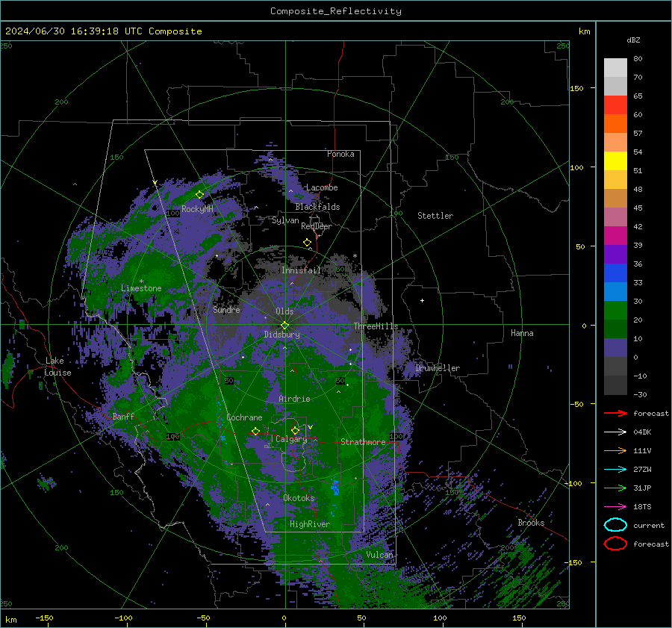
Task: Click the Banff label on the map
Action: [x=123, y=416]
